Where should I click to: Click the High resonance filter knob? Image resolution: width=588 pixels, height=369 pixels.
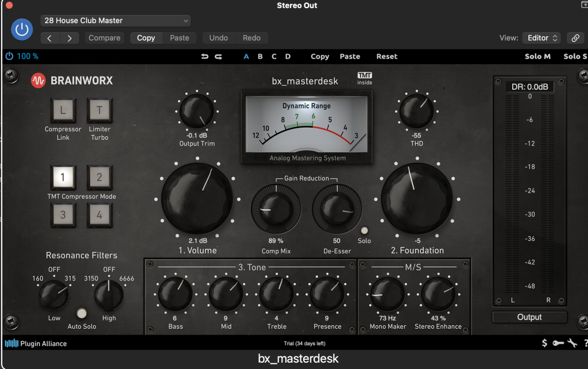tap(109, 295)
